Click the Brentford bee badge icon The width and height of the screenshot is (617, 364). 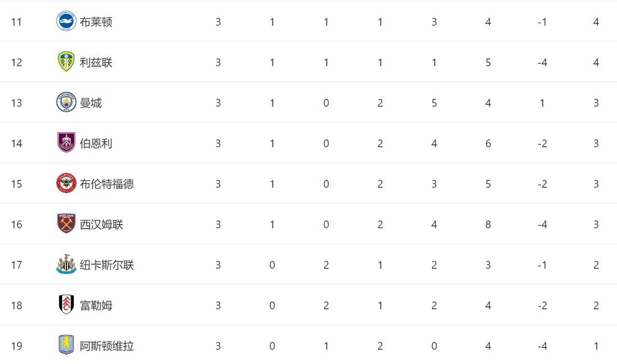tap(66, 184)
